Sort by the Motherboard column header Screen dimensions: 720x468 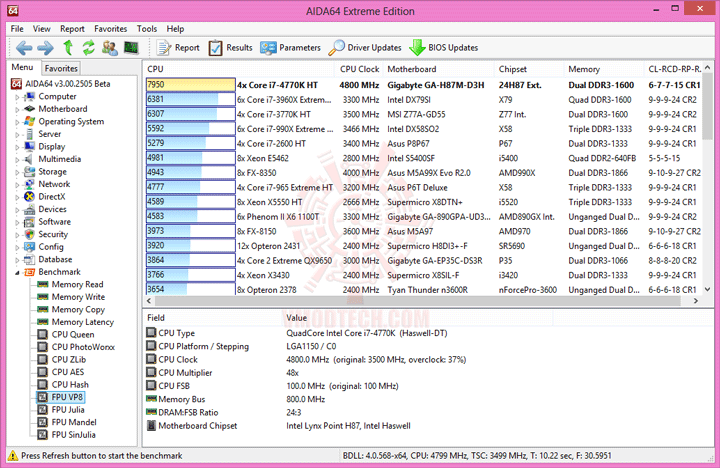[x=439, y=69]
